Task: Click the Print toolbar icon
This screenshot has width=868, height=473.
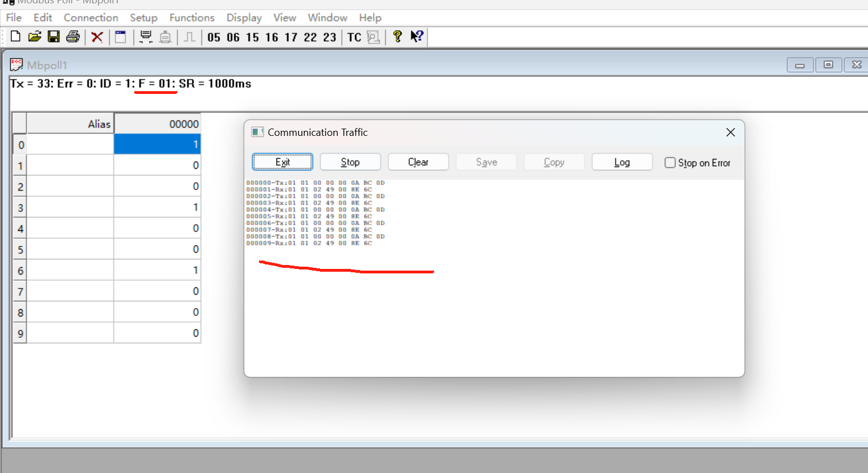Action: [73, 37]
